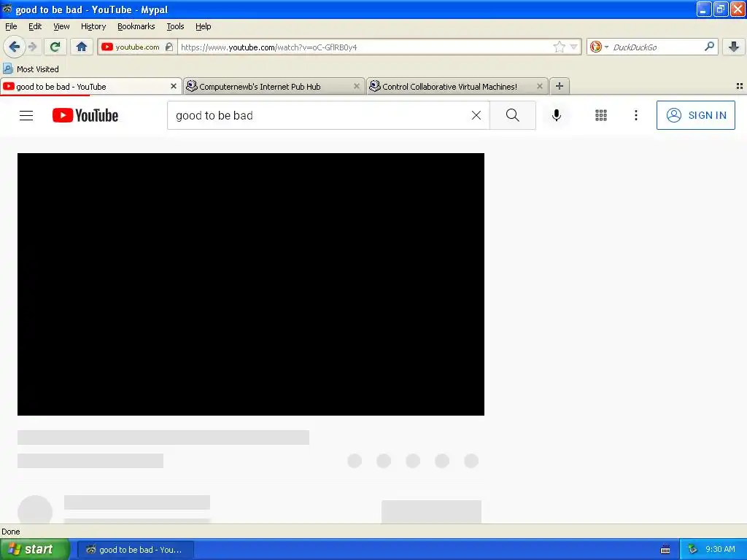Viewport: 747px width, 560px height.
Task: Show the all-tabs list icon
Action: [x=740, y=86]
